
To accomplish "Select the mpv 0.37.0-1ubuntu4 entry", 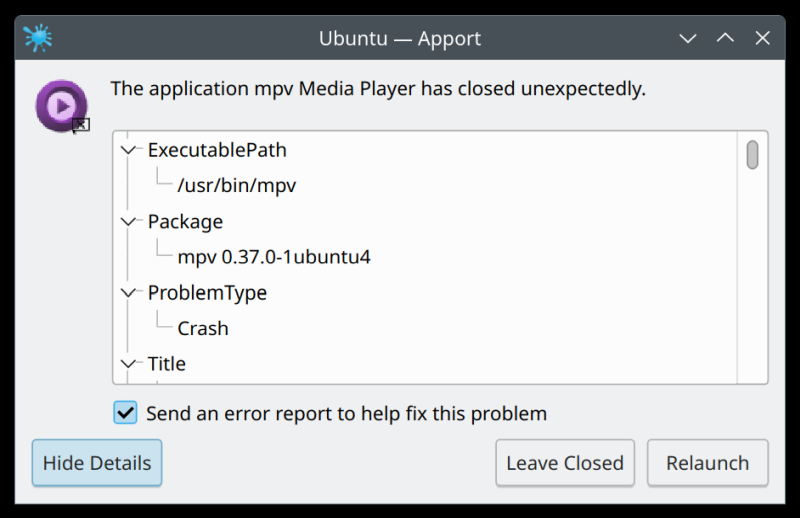I will tap(274, 257).
